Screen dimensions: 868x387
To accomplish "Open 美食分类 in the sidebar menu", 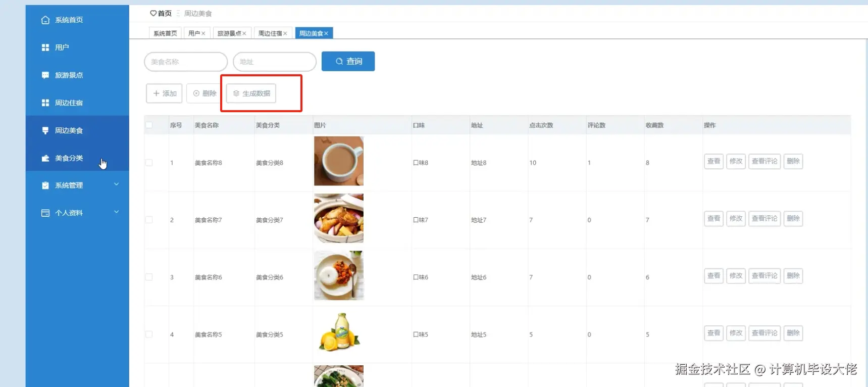I will (x=77, y=158).
